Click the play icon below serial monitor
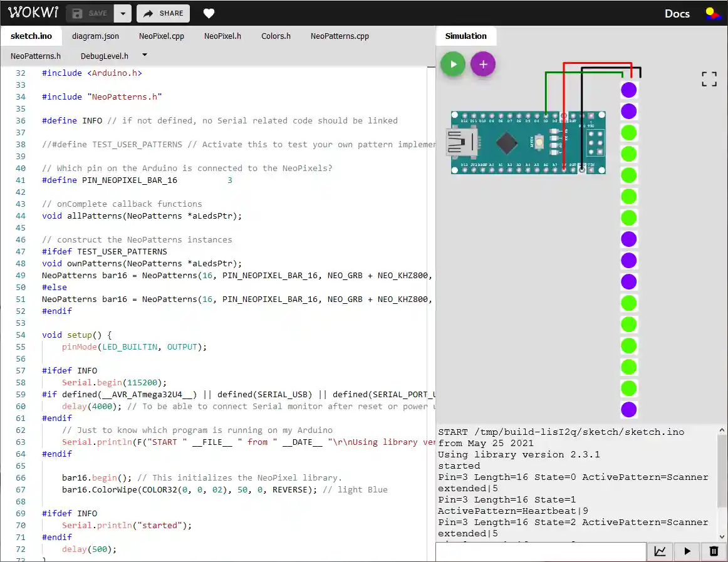The height and width of the screenshot is (562, 728). coord(687,551)
